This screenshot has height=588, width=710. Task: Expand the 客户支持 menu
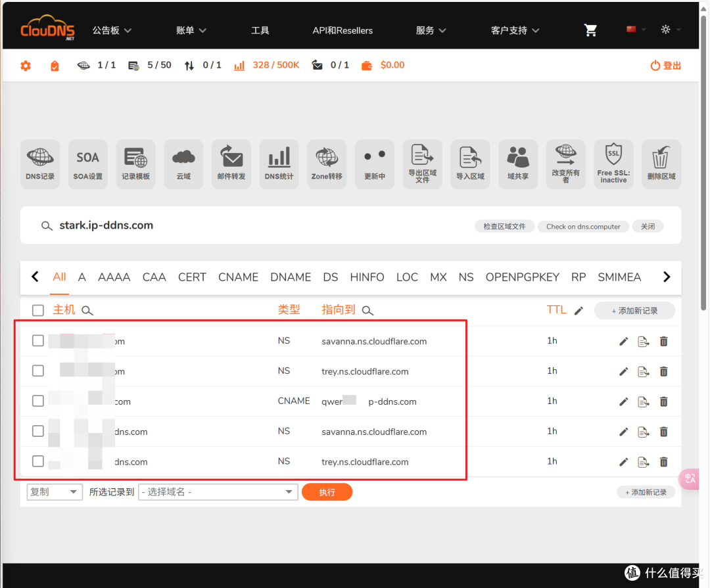pos(515,30)
